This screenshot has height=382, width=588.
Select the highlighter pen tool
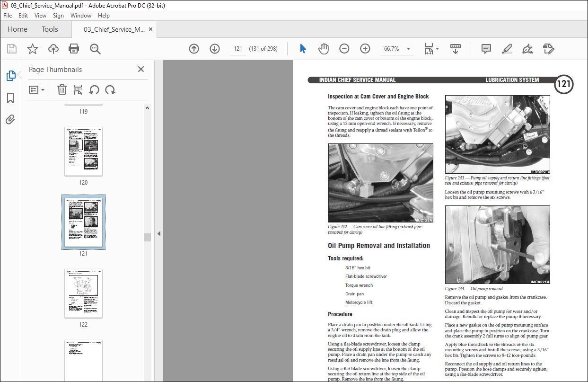tap(507, 49)
